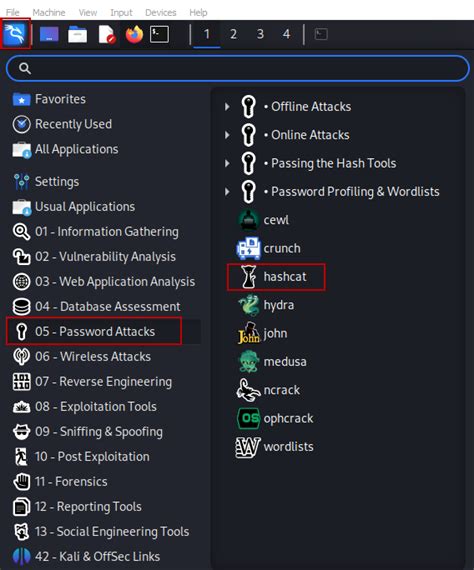Focus the application menu search field
Viewport: 474px width, 570px height.
pos(238,68)
